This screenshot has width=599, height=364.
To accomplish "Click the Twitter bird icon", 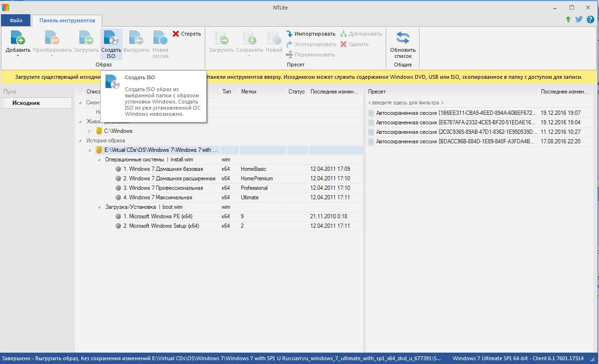I will coord(579,19).
